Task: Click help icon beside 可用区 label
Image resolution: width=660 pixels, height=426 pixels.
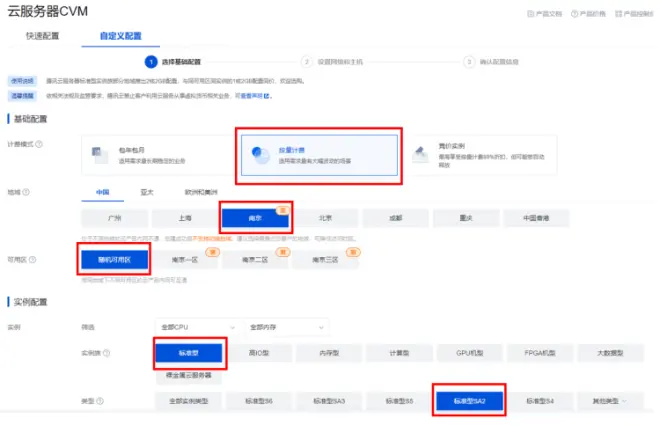Action: point(32,260)
